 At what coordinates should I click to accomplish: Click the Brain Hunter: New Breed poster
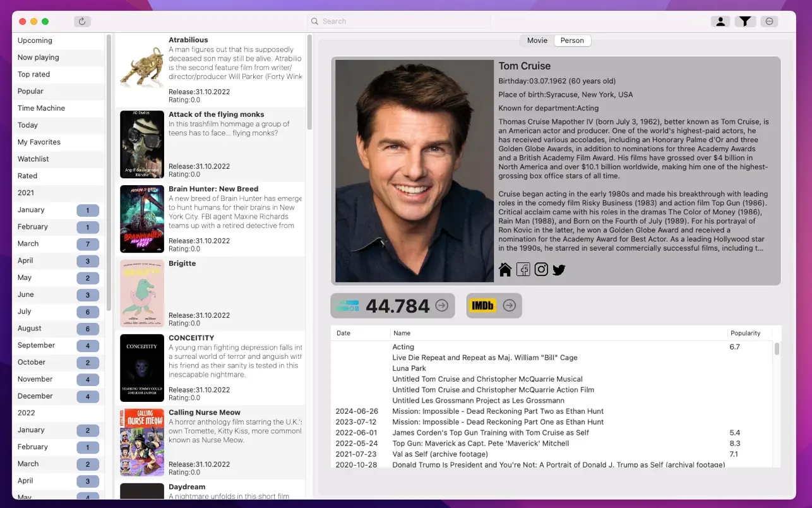(142, 219)
